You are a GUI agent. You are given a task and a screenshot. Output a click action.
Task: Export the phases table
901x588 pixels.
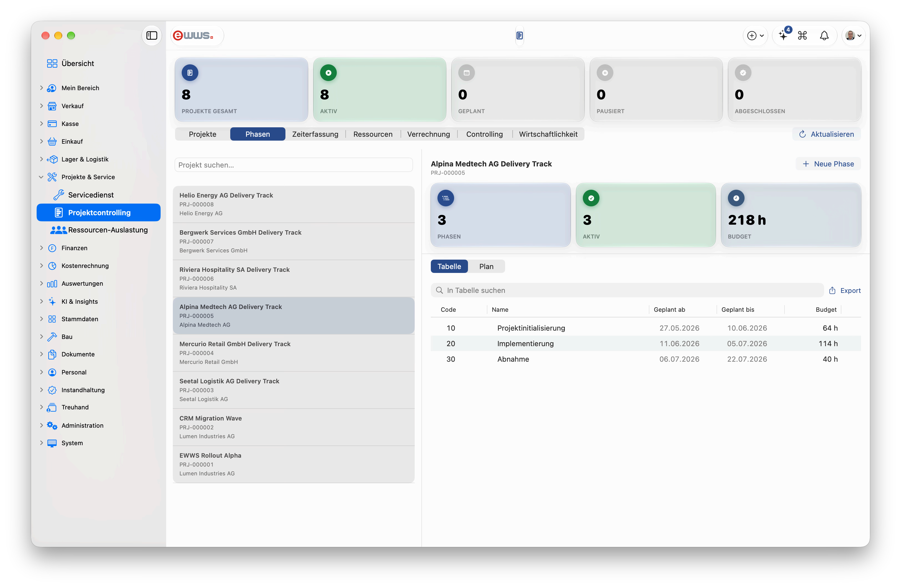845,290
